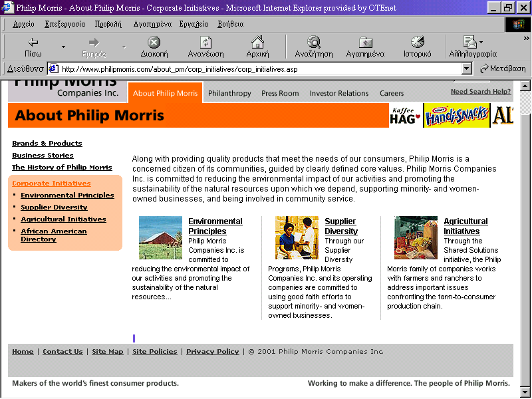Image resolution: width=532 pixels, height=399 pixels.
Task: Click the Supplier Diversity workers photo
Action: tap(297, 237)
